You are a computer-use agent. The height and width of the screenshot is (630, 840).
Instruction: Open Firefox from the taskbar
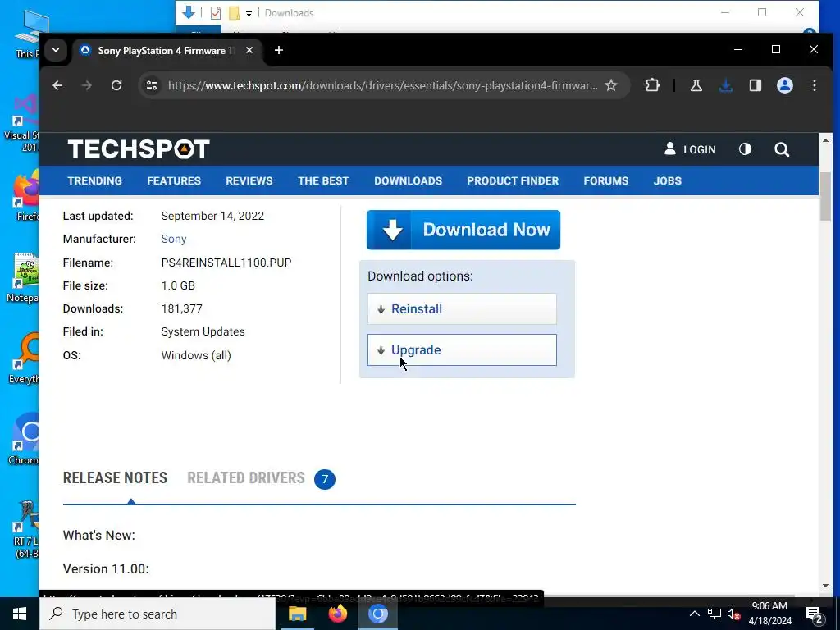(x=337, y=614)
